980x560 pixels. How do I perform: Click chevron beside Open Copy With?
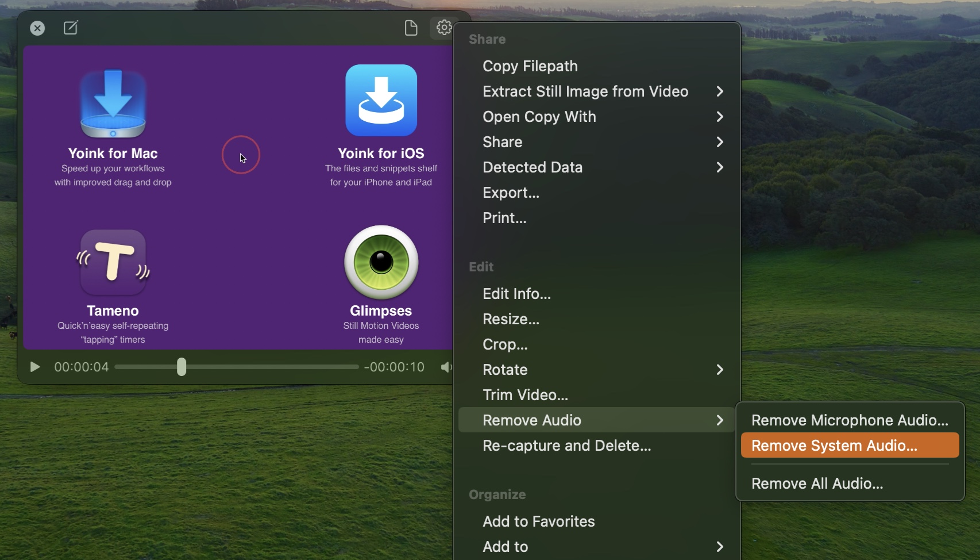tap(720, 117)
